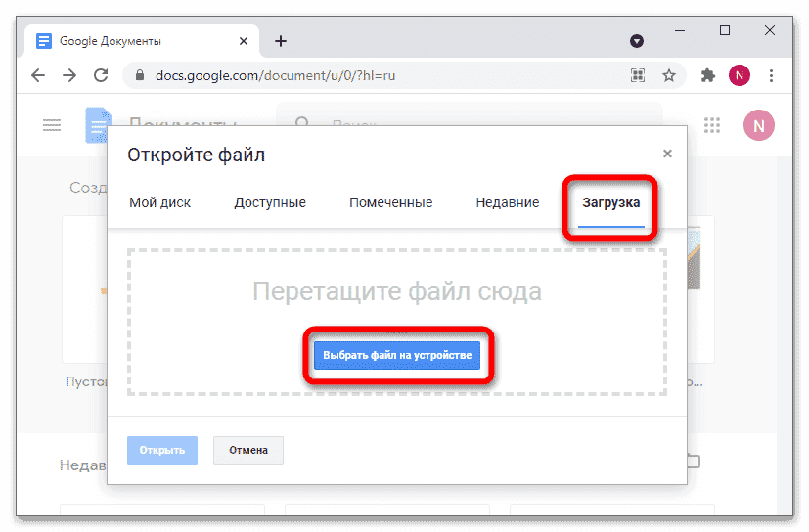Click the QR code icon in the address bar
This screenshot has width=809, height=532.
(638, 75)
